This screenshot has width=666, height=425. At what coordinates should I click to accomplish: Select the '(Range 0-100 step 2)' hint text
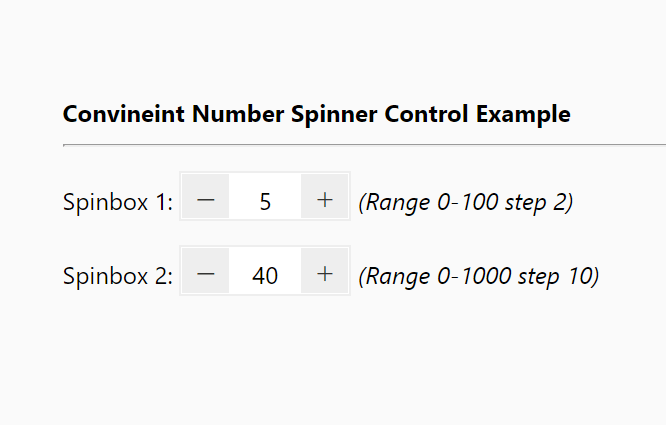(x=466, y=202)
